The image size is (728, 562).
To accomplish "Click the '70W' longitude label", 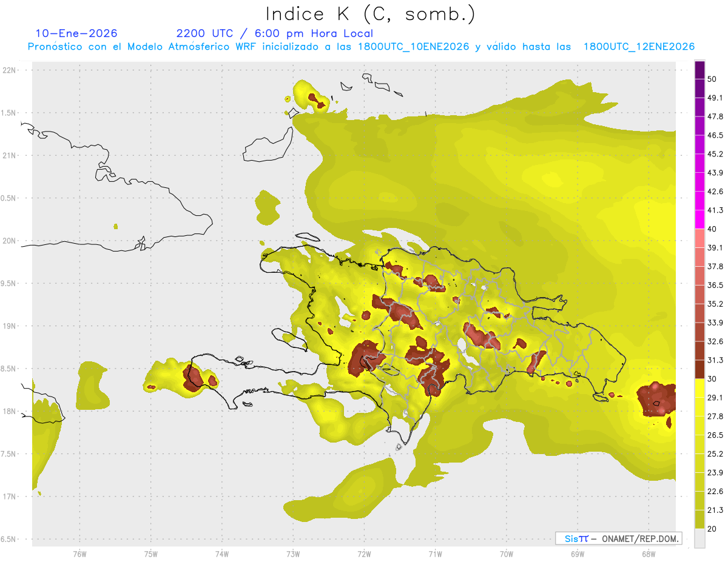I will [506, 554].
